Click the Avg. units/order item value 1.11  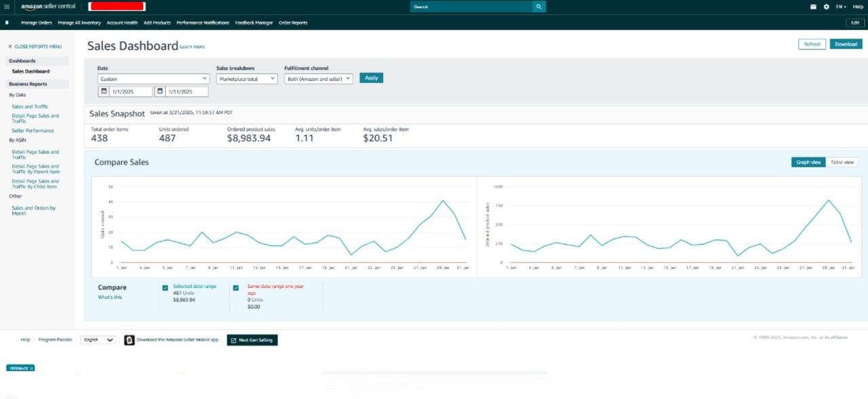pos(304,138)
